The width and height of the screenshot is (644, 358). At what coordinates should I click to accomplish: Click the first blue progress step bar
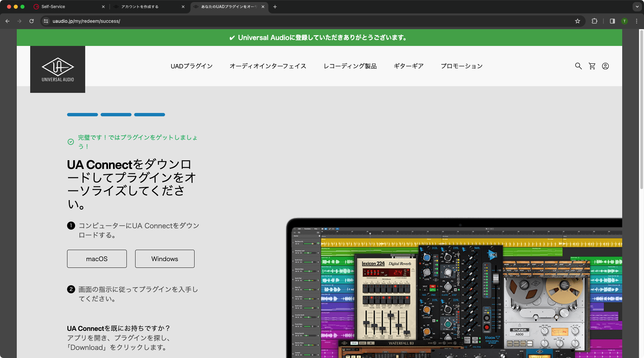(x=83, y=115)
